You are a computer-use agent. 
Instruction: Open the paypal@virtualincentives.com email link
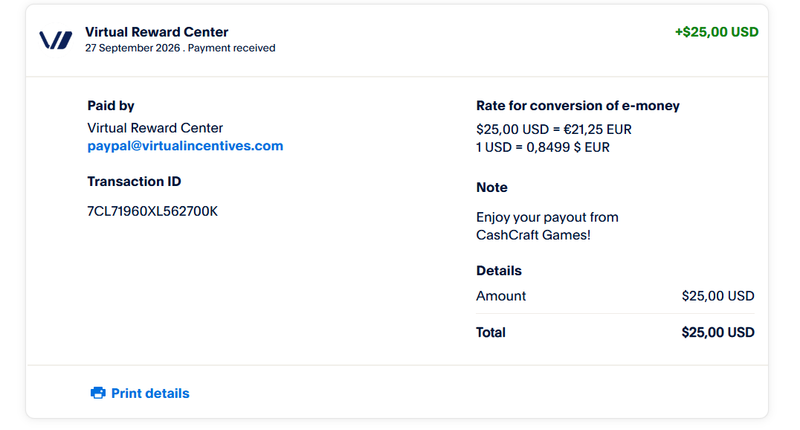pyautogui.click(x=185, y=146)
